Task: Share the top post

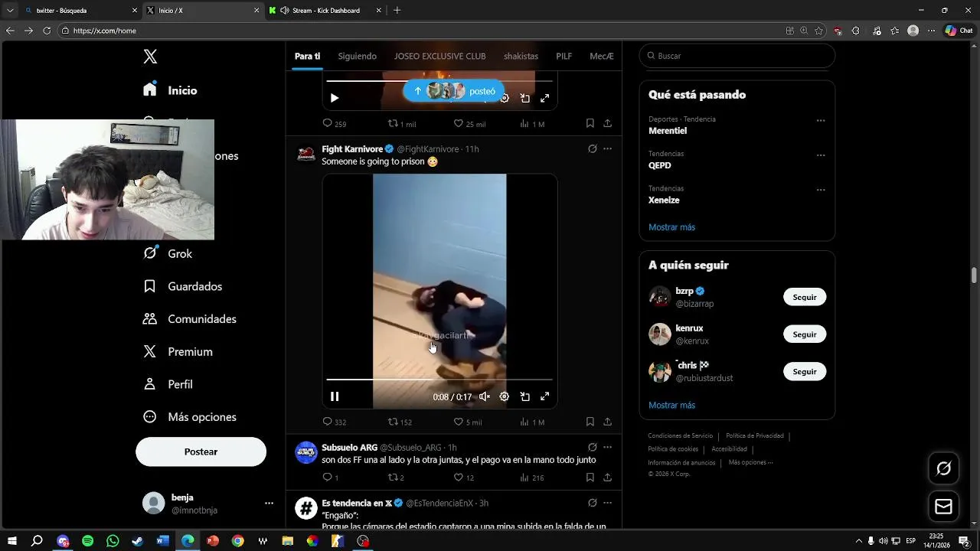Action: [x=607, y=123]
